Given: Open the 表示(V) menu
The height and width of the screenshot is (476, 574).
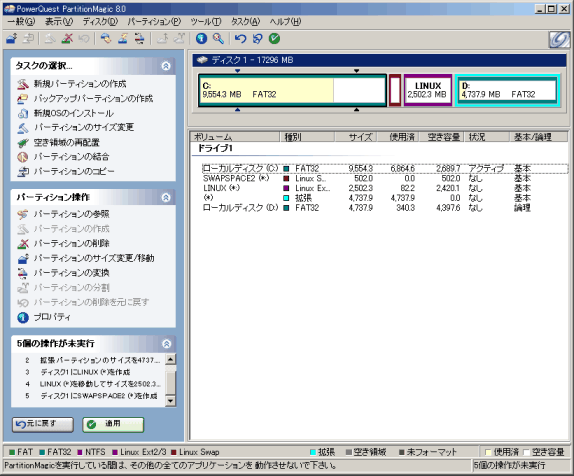Looking at the screenshot, I should (59, 22).
